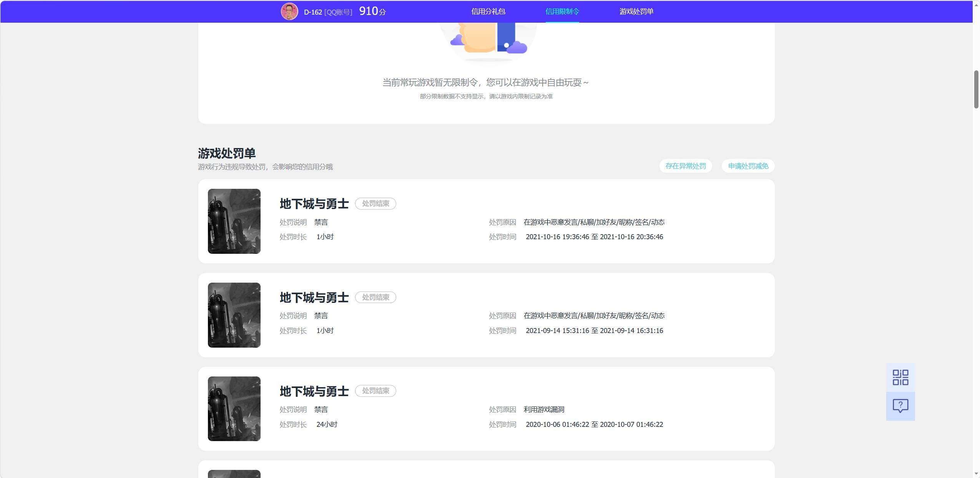The width and height of the screenshot is (980, 478).
Task: Click 处罚结束 badge on 2021-09-14 record
Action: (375, 297)
